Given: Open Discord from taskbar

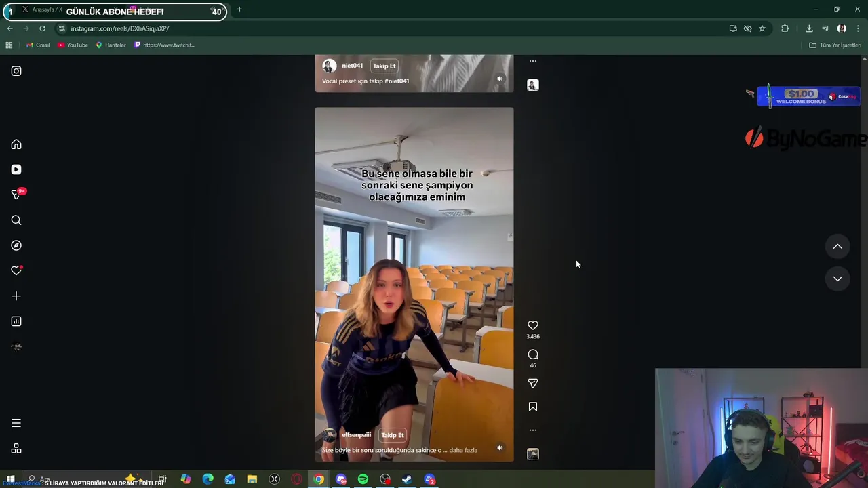Looking at the screenshot, I should [x=341, y=479].
